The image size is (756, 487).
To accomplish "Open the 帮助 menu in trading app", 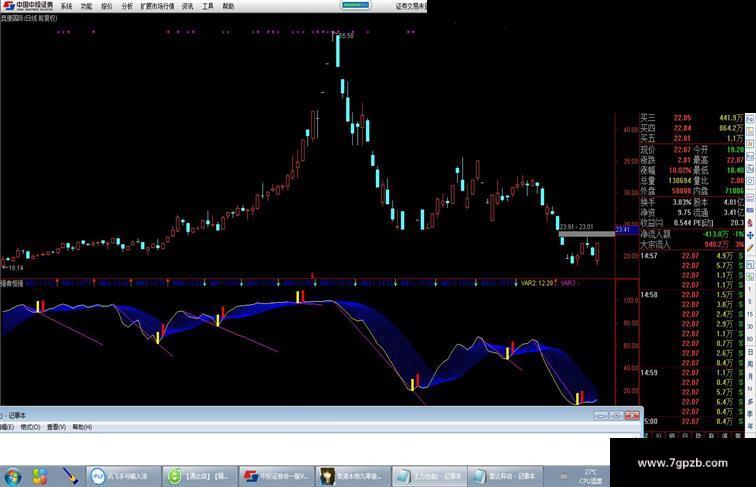I will pos(228,6).
